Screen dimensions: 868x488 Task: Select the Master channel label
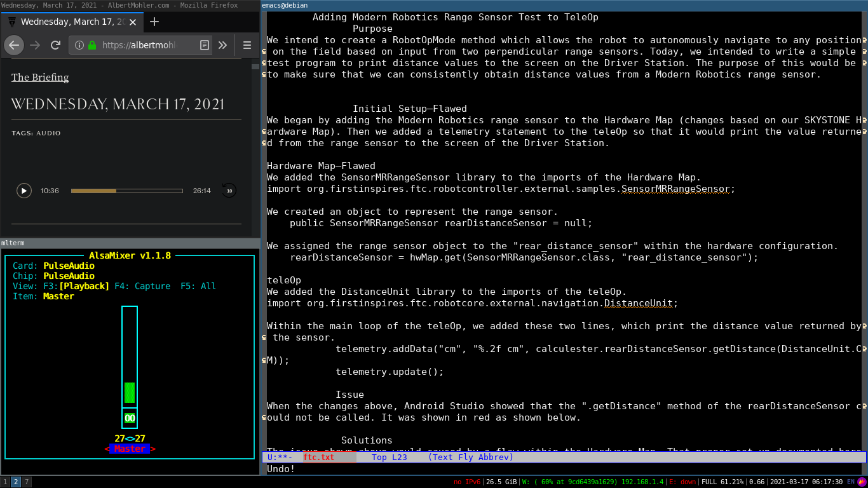coord(130,449)
